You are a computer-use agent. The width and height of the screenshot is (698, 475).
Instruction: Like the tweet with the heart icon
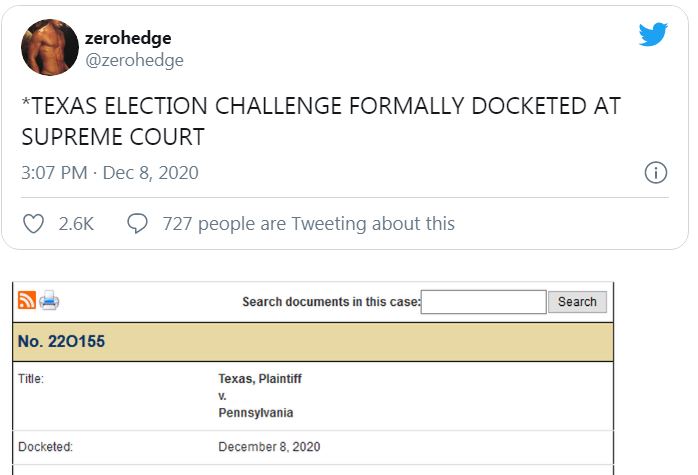coord(33,223)
